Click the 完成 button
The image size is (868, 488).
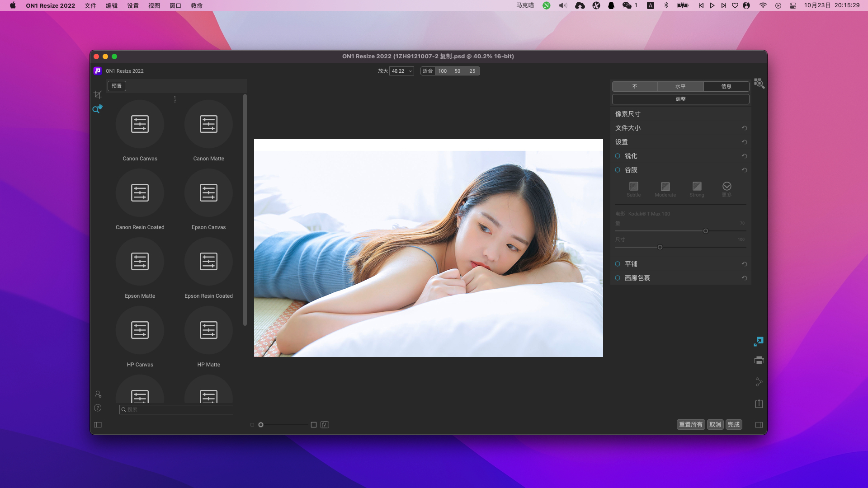click(733, 425)
